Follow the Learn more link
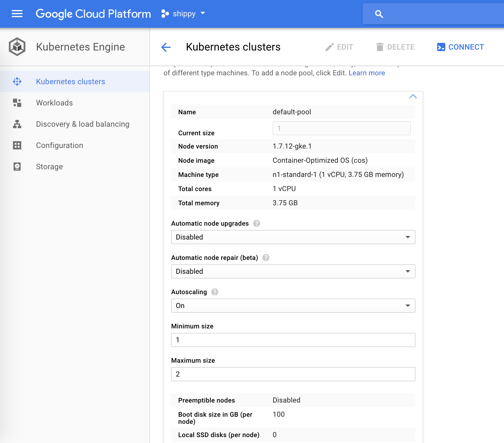Image resolution: width=504 pixels, height=443 pixels. coord(367,73)
